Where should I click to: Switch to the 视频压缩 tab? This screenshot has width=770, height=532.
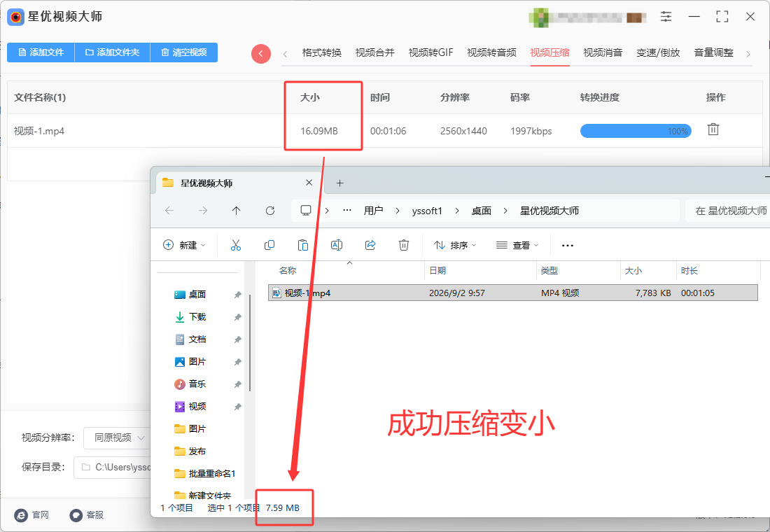point(549,52)
